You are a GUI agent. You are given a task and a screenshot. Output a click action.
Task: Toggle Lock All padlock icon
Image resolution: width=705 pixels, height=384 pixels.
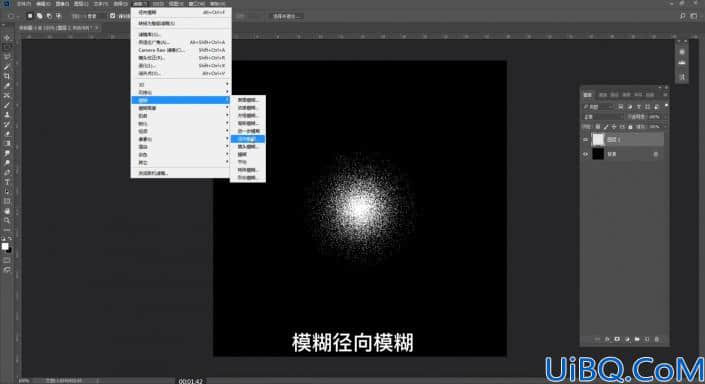tap(630, 127)
